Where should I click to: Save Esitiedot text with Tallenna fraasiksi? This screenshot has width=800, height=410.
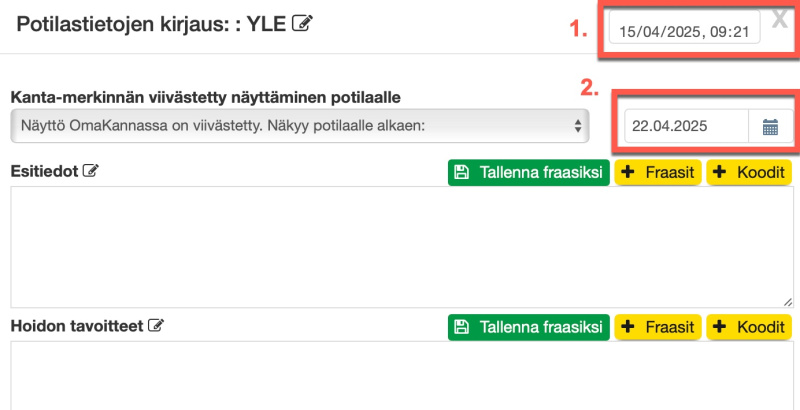[528, 172]
